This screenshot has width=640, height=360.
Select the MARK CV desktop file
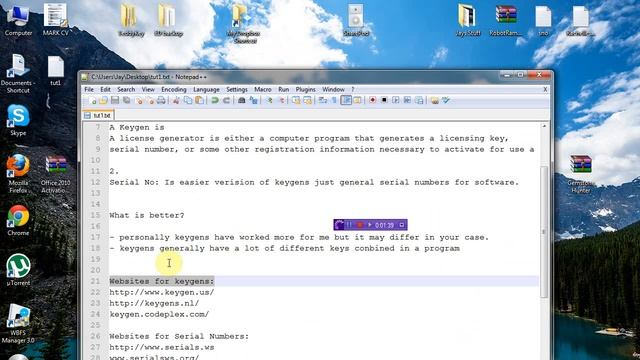tap(56, 20)
